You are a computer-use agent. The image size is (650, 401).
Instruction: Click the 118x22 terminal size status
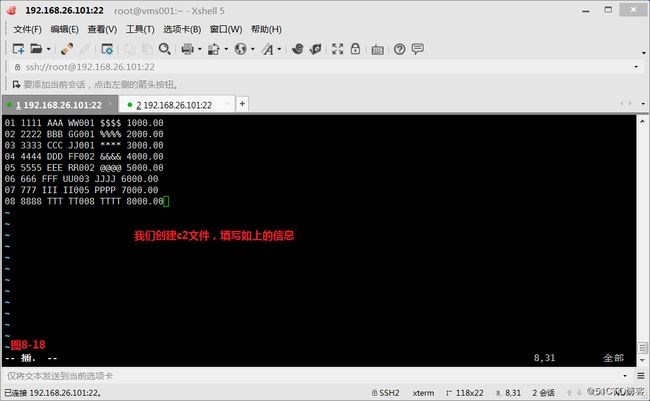click(465, 393)
